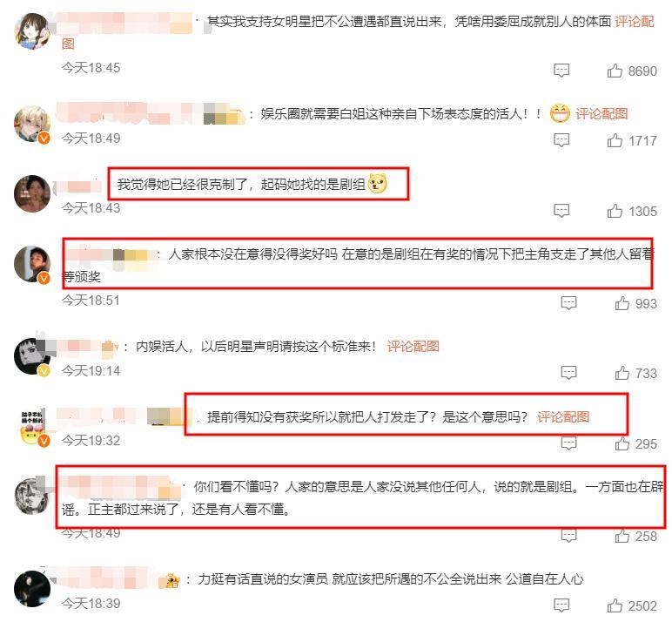Open avatar of the 今天18:43 commenter
672x622 pixels.
pyautogui.click(x=32, y=193)
